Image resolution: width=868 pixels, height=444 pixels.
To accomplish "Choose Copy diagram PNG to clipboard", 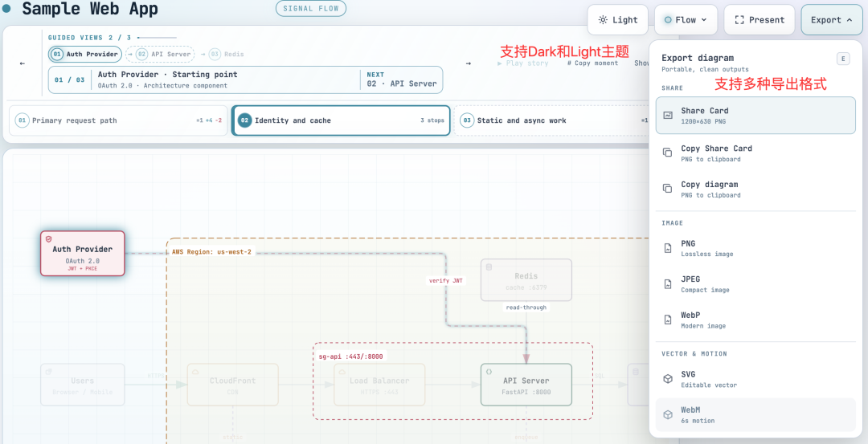I will (755, 189).
